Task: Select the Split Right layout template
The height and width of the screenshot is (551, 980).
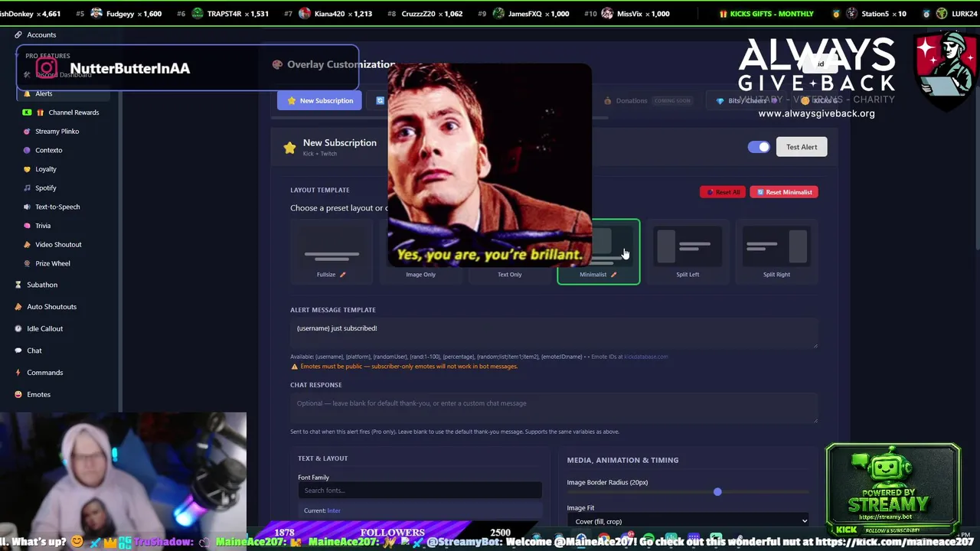Action: 776,253
